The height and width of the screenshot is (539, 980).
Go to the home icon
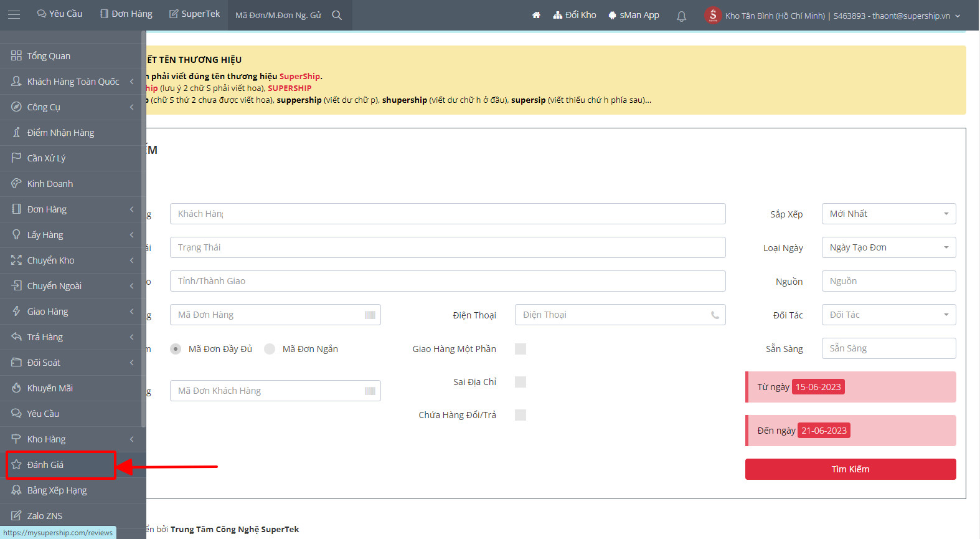click(536, 15)
